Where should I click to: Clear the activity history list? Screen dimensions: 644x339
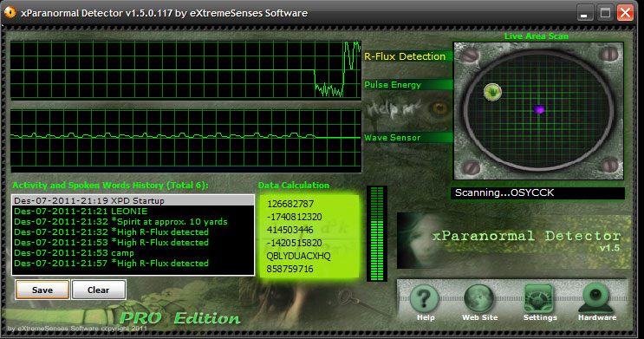[x=99, y=290]
